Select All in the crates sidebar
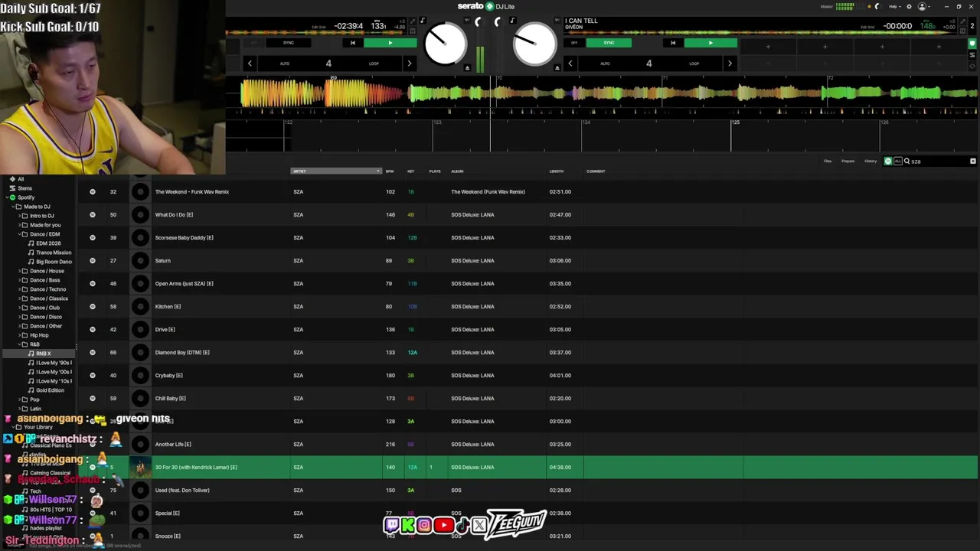The height and width of the screenshot is (551, 980). (21, 179)
